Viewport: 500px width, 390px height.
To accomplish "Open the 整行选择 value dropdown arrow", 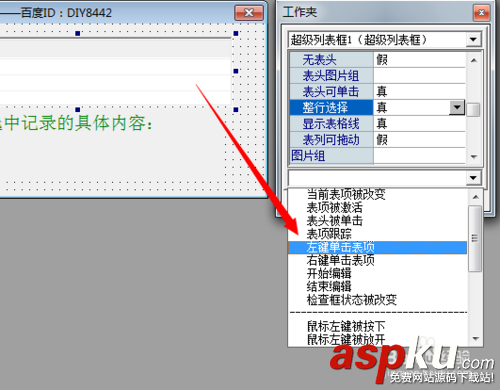I will click(457, 107).
